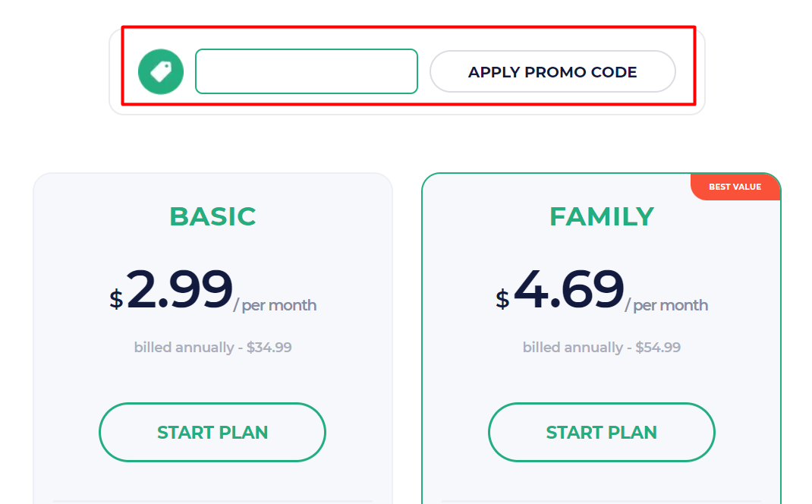Select the BASIC plan heading
Image resolution: width=812 pixels, height=504 pixels.
(213, 216)
